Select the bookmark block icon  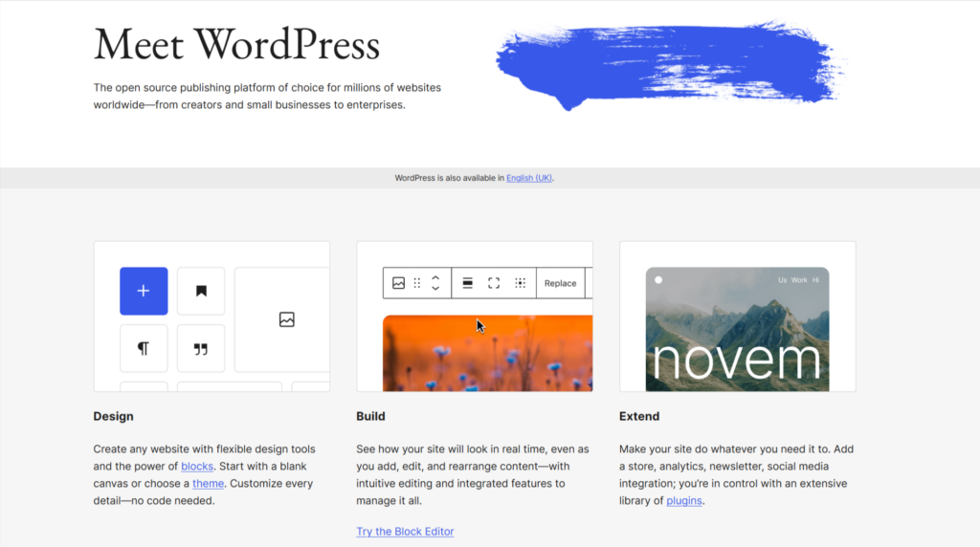click(201, 291)
